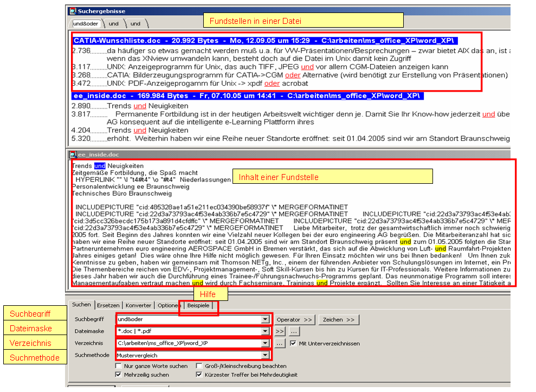Expand the Suchbegriff dropdown arrow
Viewport: 536px width, 392px height.
(x=265, y=319)
